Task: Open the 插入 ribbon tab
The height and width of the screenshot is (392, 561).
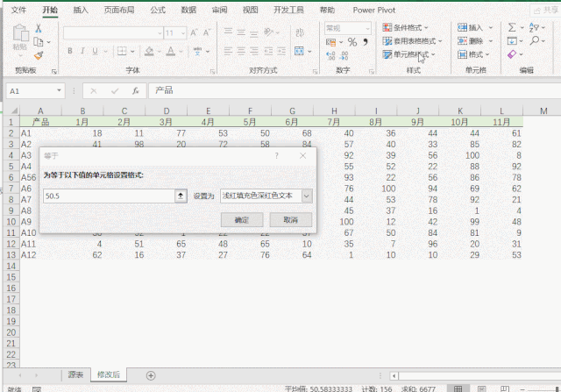Action: click(81, 10)
